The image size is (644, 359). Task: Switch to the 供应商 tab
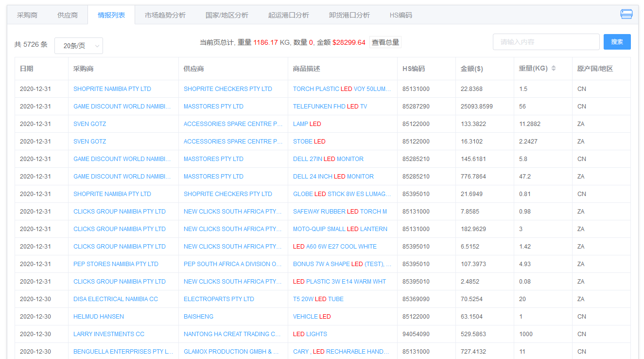(68, 15)
